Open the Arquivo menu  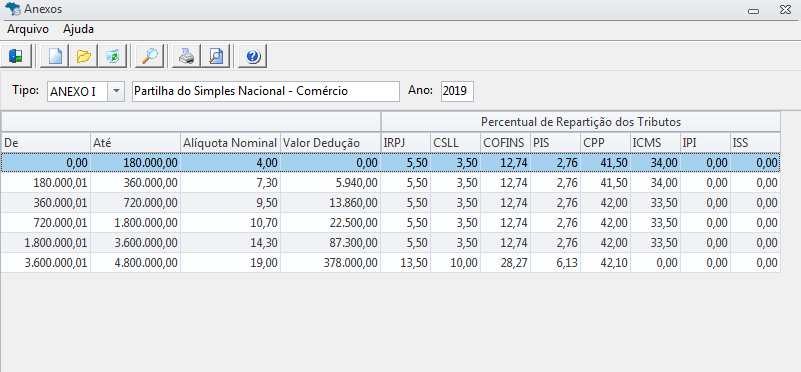tap(28, 29)
